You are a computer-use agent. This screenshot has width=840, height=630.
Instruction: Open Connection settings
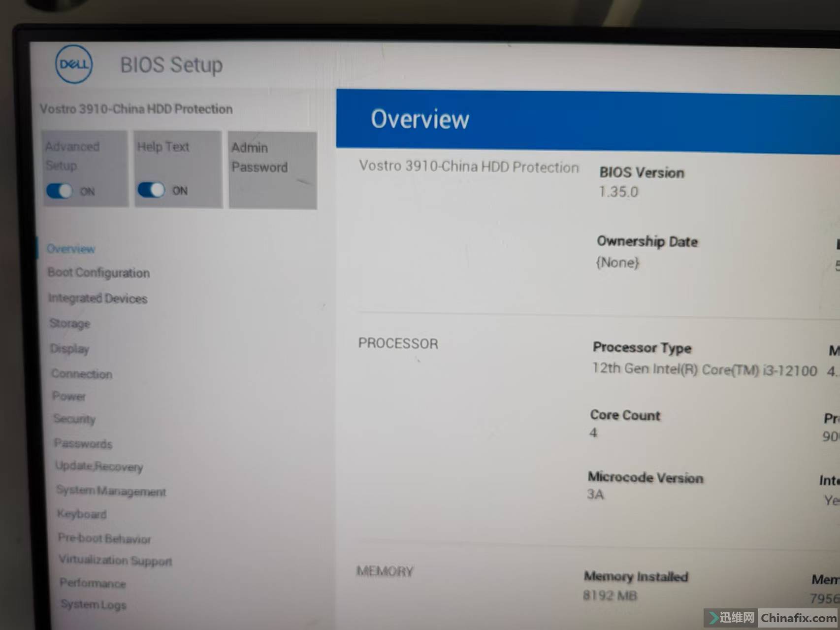[82, 374]
